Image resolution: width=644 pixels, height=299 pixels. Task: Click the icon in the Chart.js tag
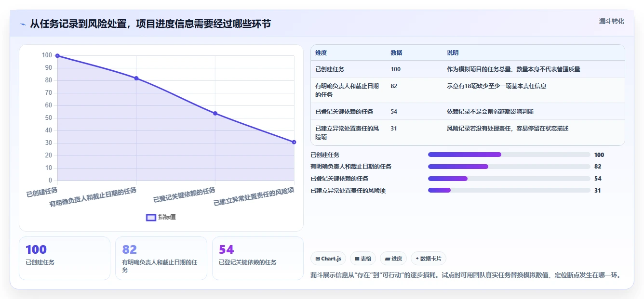[318, 259]
